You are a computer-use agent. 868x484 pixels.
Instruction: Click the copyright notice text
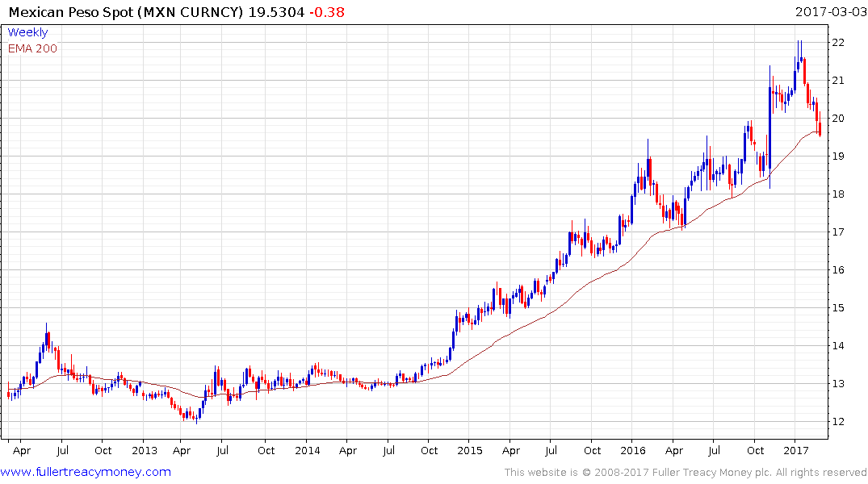686,473
